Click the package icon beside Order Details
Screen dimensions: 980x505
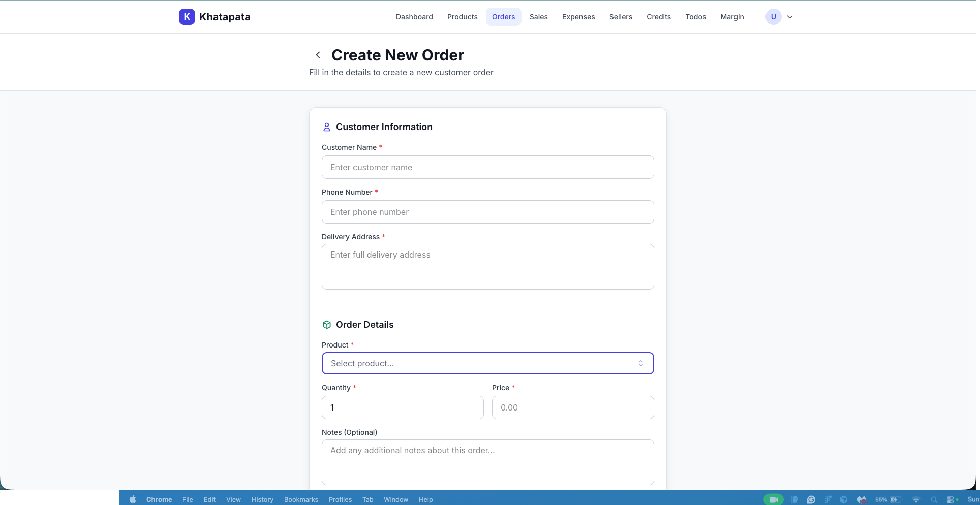[x=327, y=325]
